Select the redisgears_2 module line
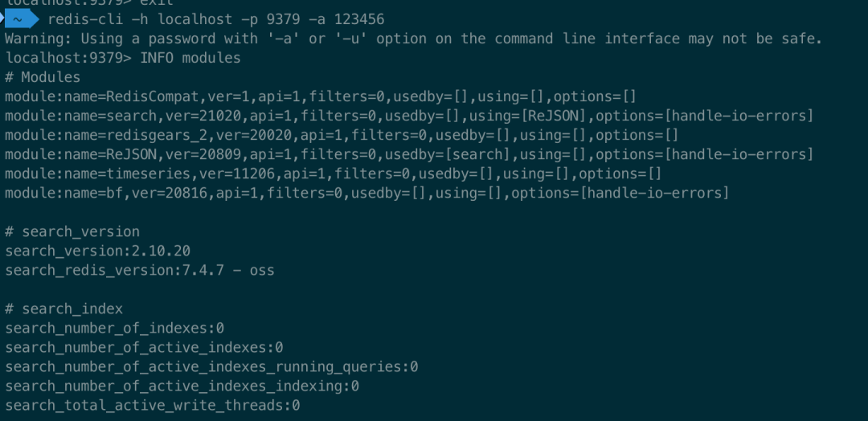 pyautogui.click(x=342, y=135)
